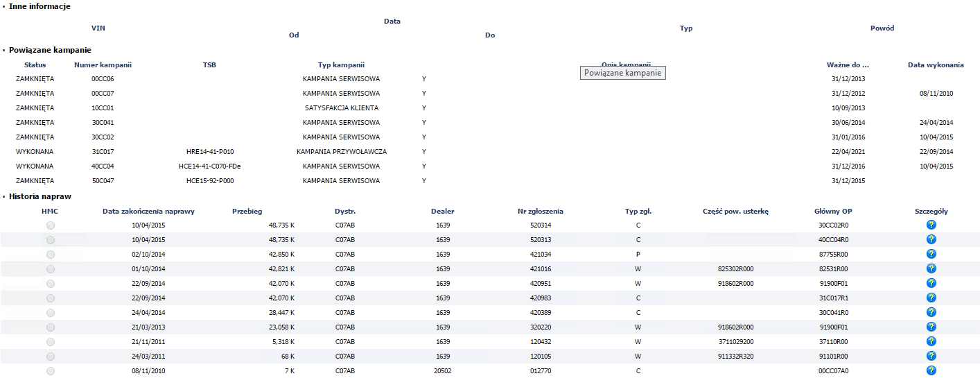
Task: Open details icon for report 421016
Action: [x=931, y=268]
